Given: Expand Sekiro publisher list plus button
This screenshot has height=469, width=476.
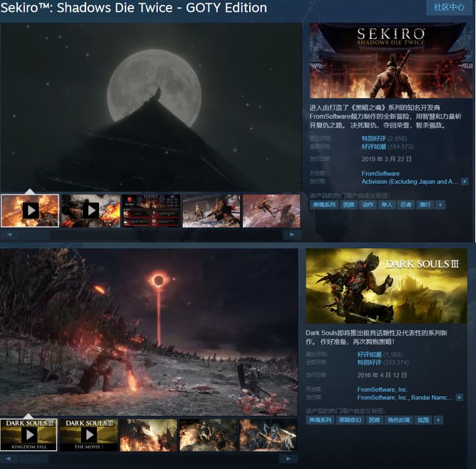Looking at the screenshot, I should click(x=464, y=182).
